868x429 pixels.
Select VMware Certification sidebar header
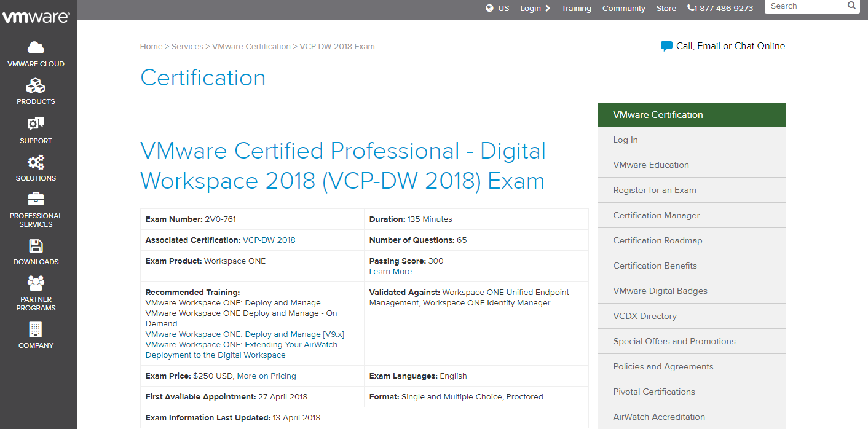[692, 115]
